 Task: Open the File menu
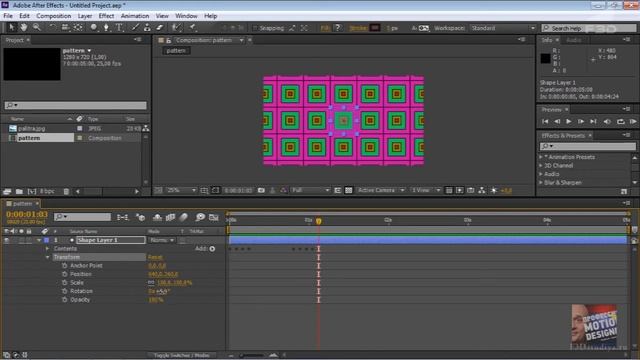8,16
